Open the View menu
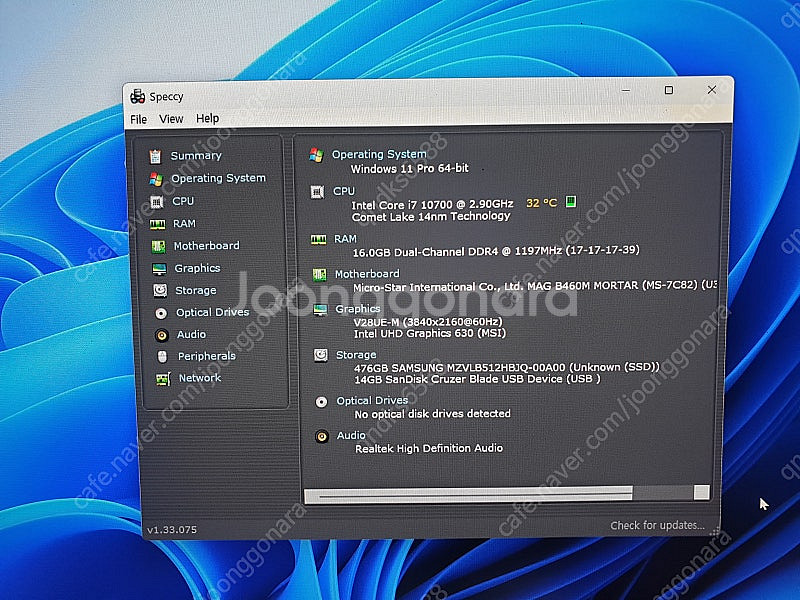The width and height of the screenshot is (800, 600). pos(171,119)
